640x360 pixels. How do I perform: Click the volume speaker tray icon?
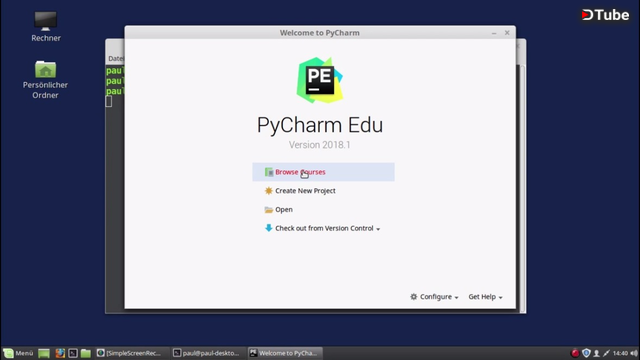(x=634, y=353)
